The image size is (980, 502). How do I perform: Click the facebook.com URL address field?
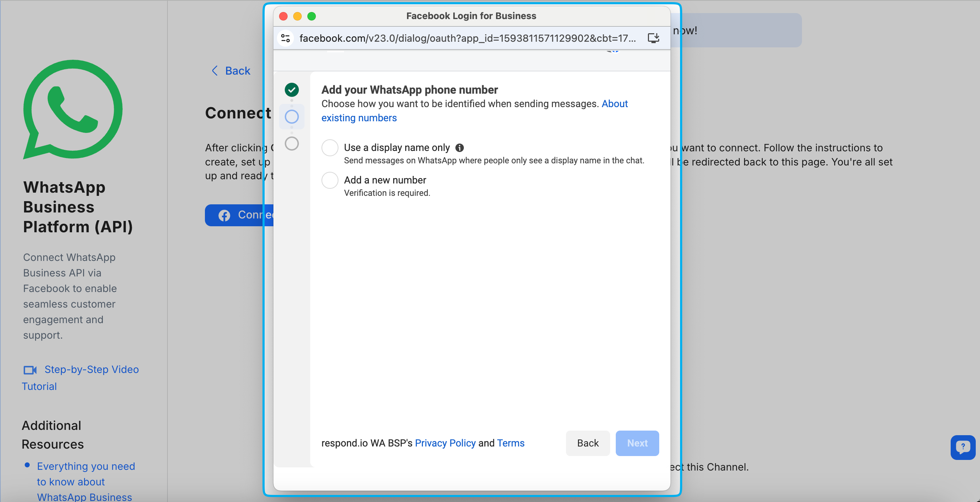(467, 38)
